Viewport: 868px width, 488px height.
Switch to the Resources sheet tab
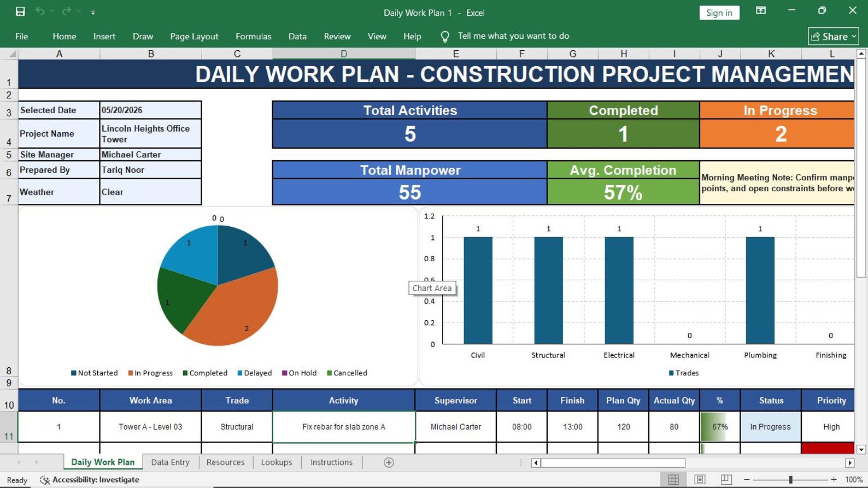[x=225, y=462]
